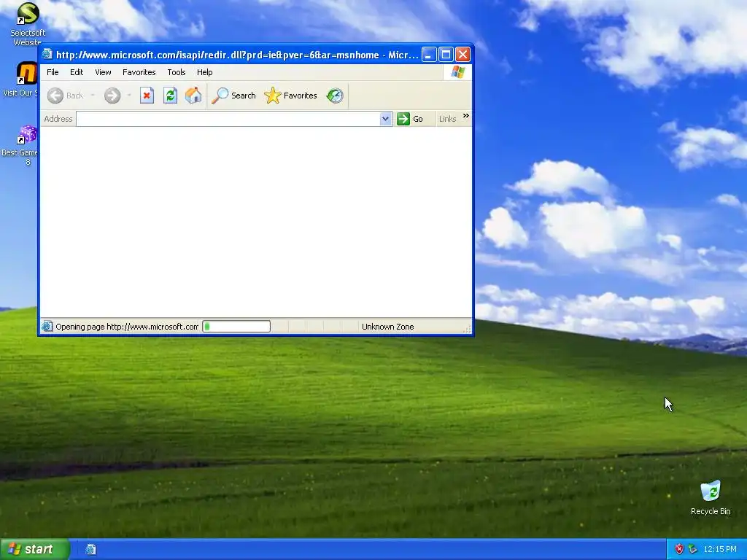The image size is (747, 560).
Task: Select the Selectsoft Website desktop shortcut
Action: (x=27, y=24)
